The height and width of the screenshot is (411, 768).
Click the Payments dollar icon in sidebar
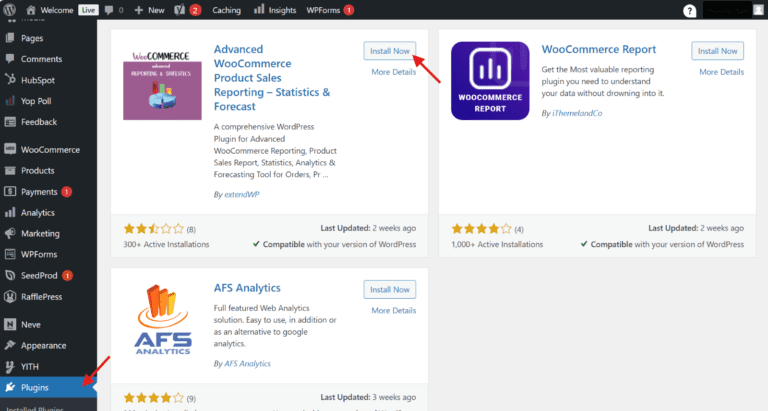pyautogui.click(x=10, y=192)
